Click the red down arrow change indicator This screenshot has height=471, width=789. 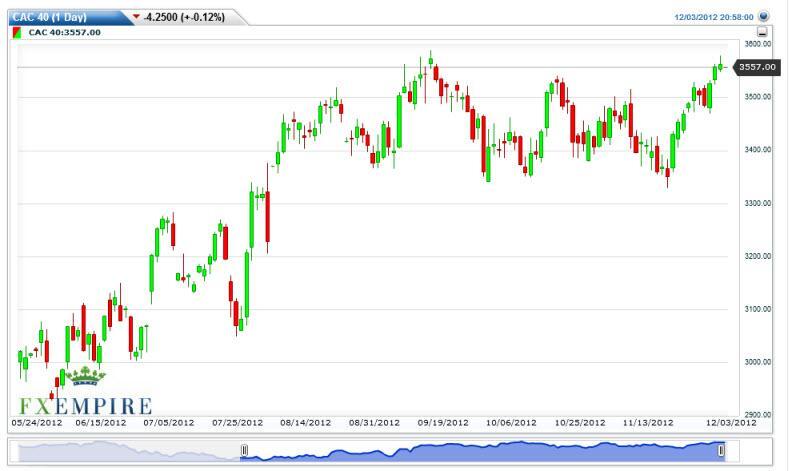pos(137,17)
